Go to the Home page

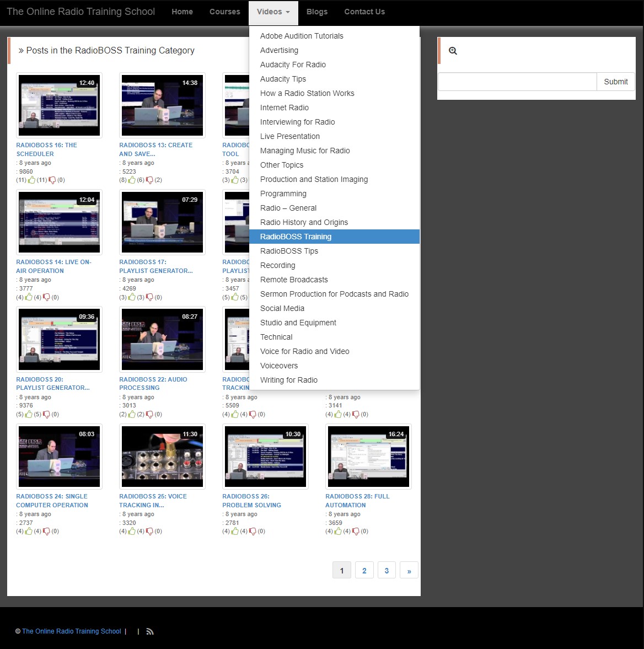[x=182, y=12]
